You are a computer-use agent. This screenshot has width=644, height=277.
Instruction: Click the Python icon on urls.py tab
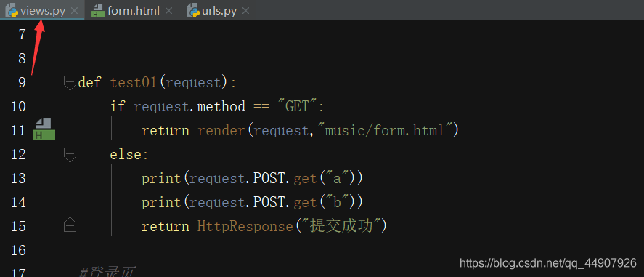pos(193,11)
